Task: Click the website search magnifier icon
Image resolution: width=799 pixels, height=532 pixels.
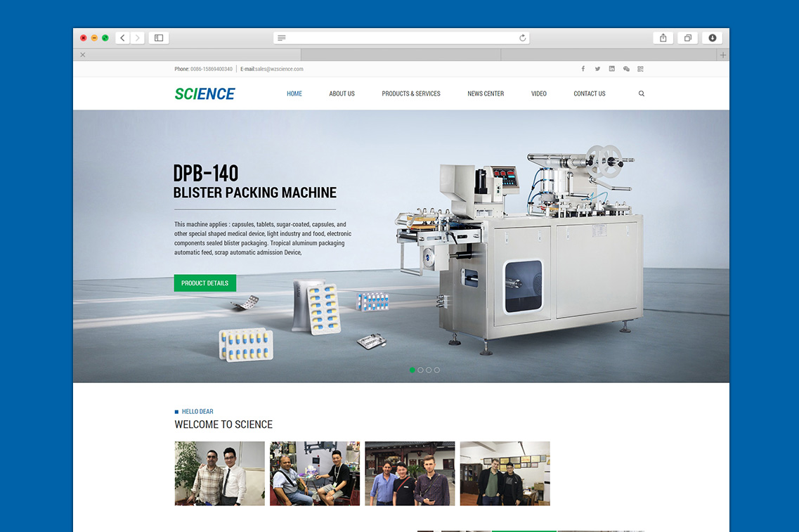Action: click(x=641, y=93)
